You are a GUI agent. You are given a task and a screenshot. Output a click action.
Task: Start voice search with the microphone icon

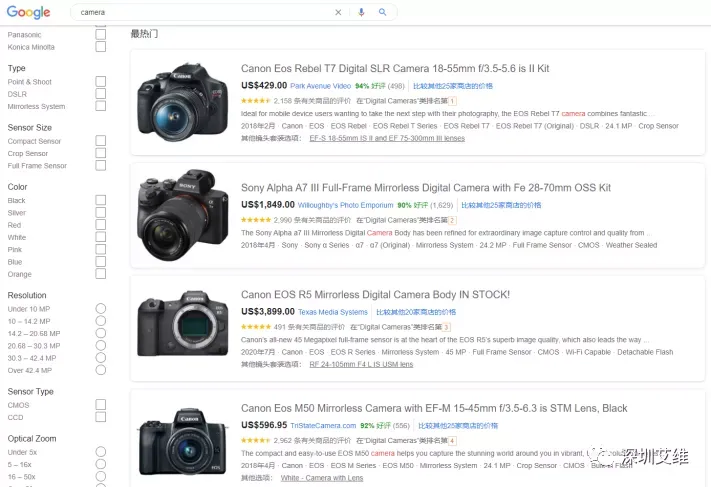point(361,12)
